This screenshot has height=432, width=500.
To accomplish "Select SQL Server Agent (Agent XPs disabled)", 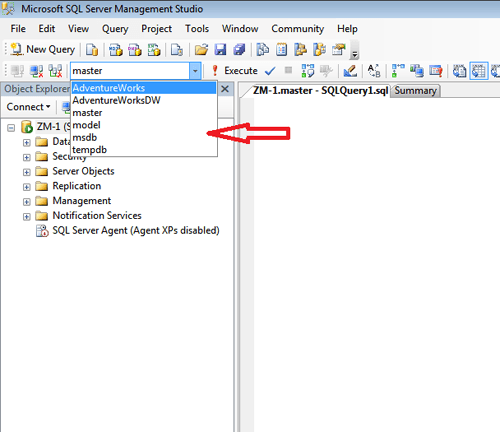I will [136, 231].
